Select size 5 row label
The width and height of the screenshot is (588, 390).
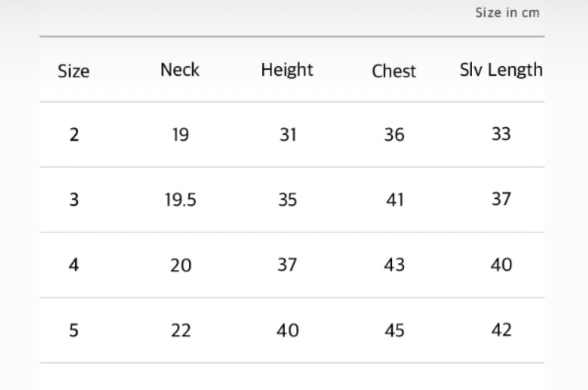point(74,331)
